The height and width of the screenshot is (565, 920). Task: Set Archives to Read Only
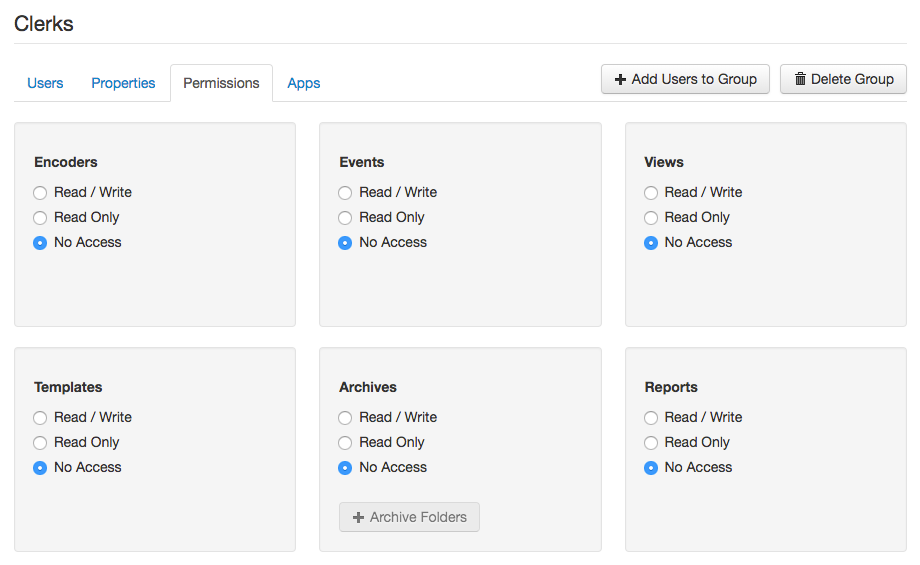pyautogui.click(x=345, y=443)
